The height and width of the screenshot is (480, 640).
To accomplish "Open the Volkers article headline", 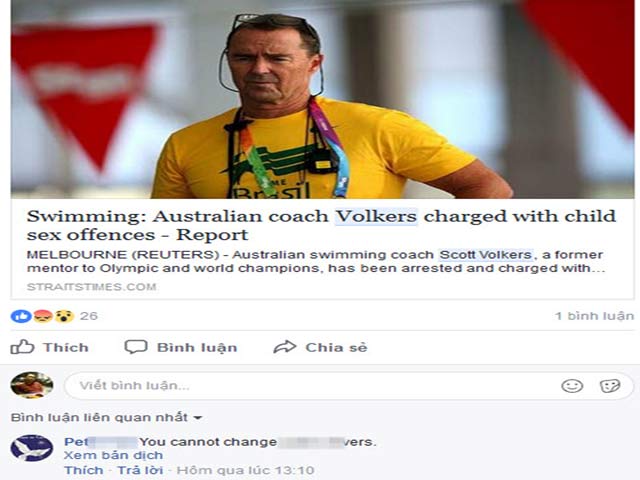I will (x=321, y=225).
